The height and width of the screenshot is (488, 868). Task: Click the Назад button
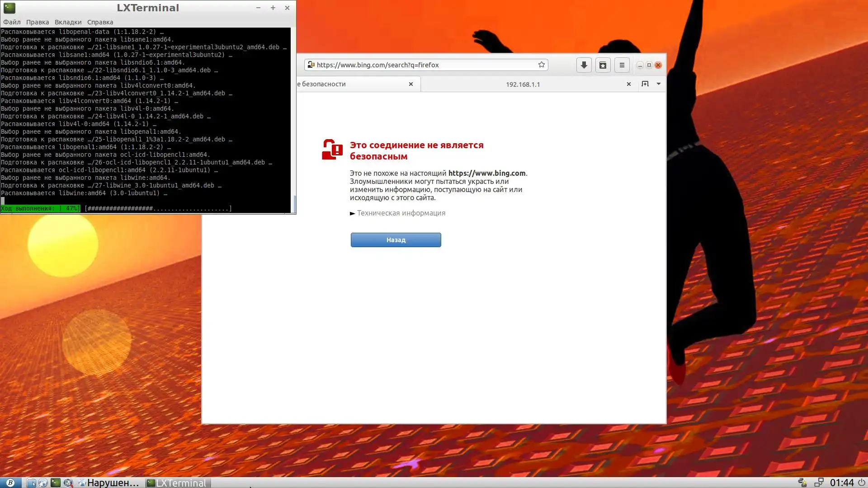tap(396, 240)
